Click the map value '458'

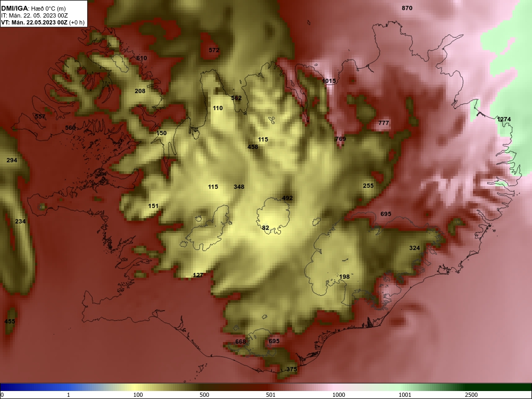click(x=252, y=147)
